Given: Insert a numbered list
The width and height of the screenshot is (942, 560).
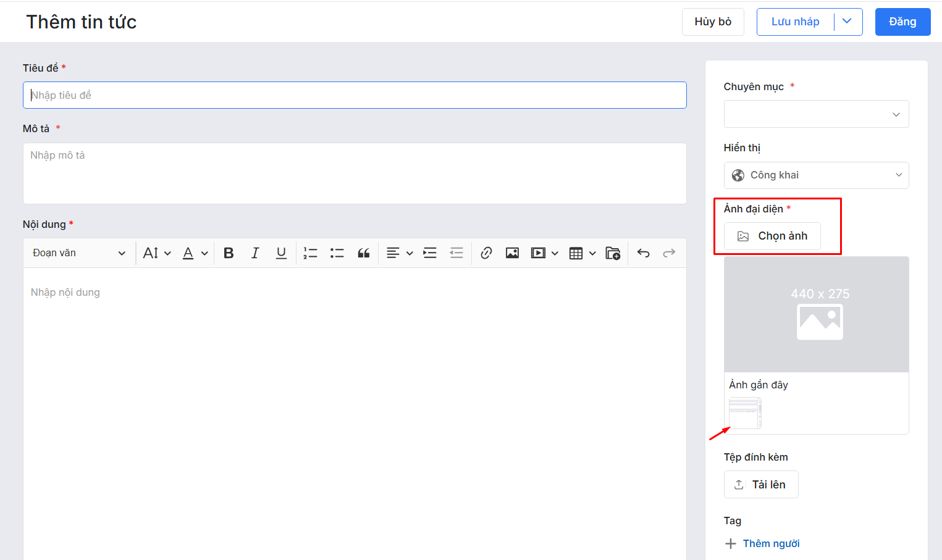Looking at the screenshot, I should point(310,253).
